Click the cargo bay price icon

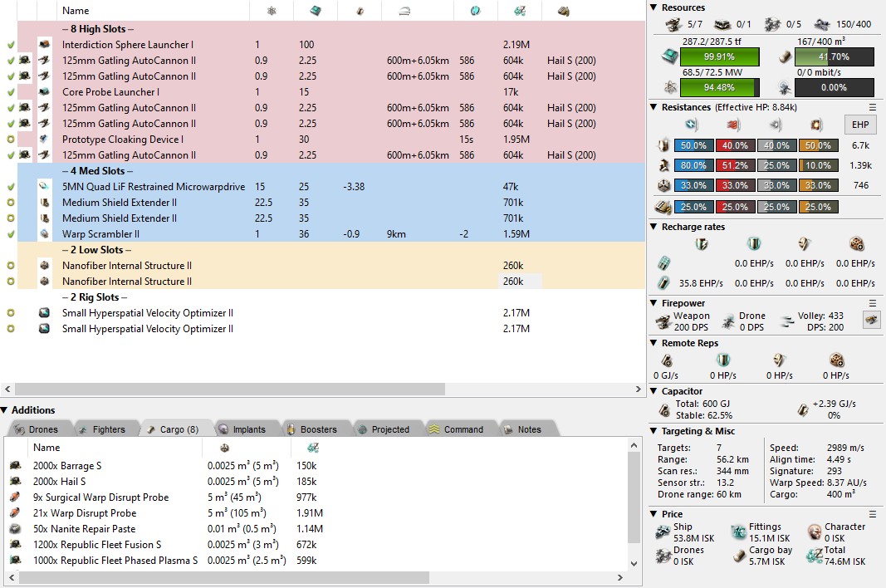pyautogui.click(x=740, y=556)
